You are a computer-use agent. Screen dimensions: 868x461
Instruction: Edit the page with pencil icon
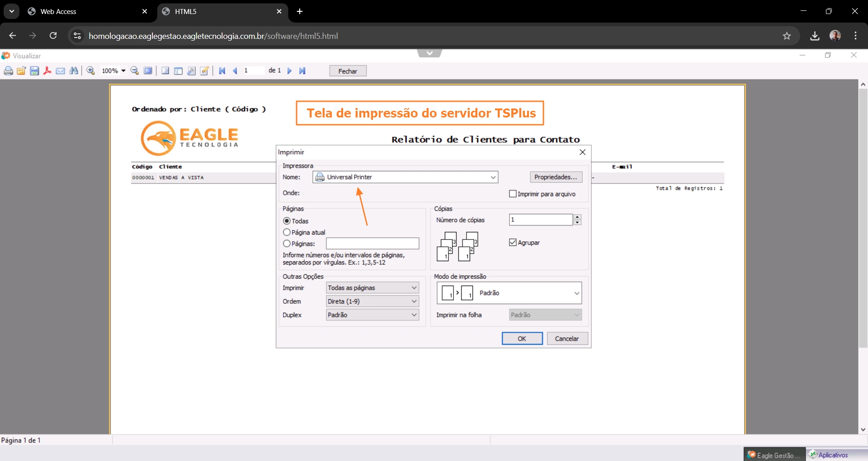coord(204,71)
